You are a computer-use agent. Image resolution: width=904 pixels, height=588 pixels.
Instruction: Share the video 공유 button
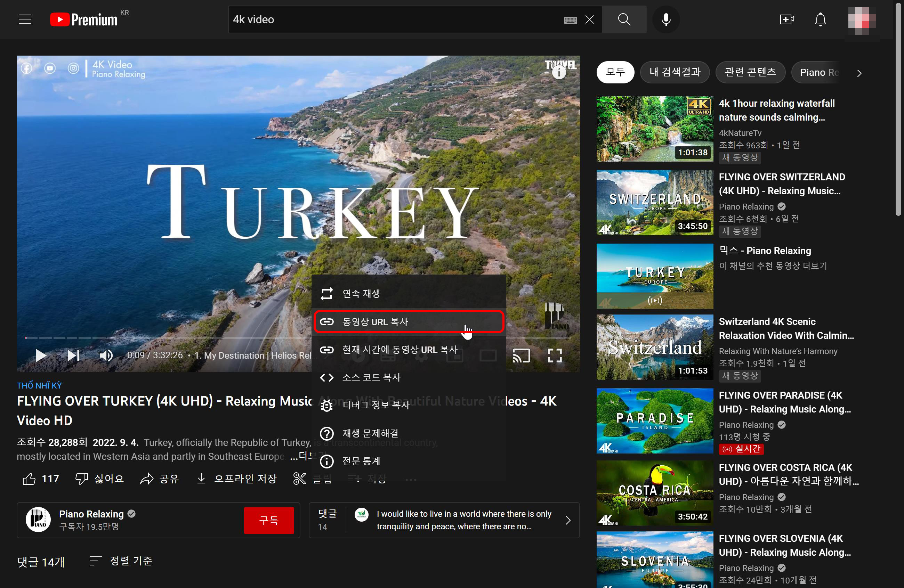click(x=160, y=479)
